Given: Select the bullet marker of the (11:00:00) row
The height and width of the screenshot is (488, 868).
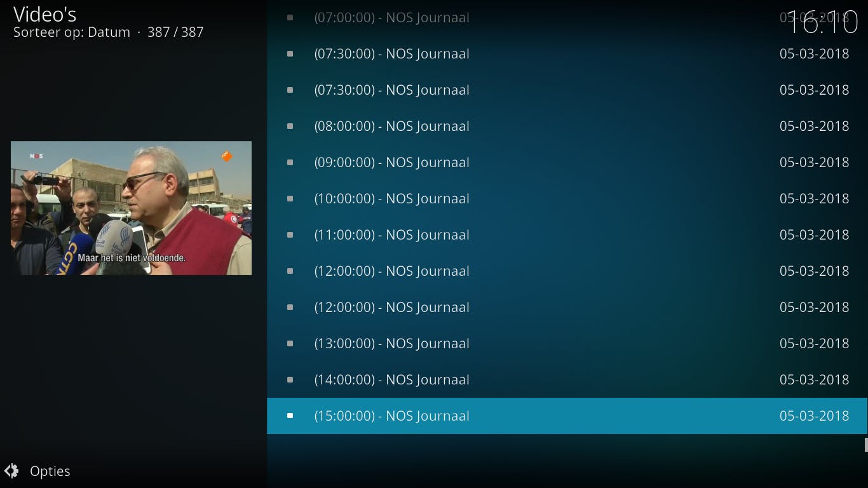Looking at the screenshot, I should point(290,234).
